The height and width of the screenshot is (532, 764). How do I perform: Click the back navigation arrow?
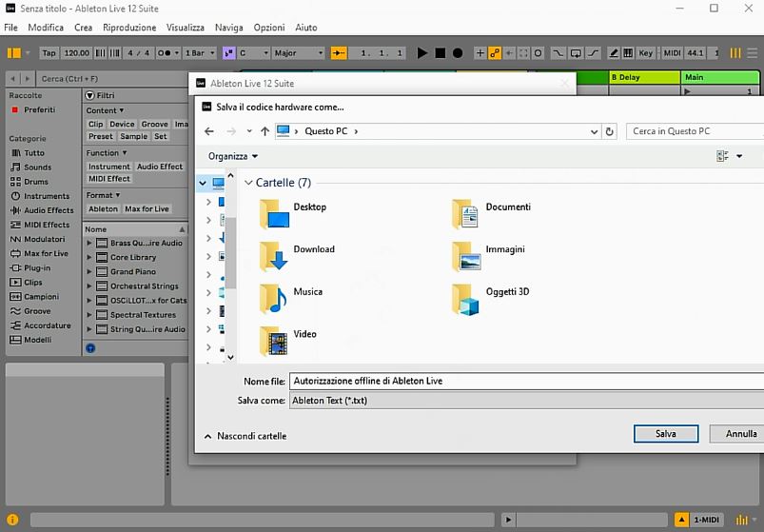[x=209, y=131]
